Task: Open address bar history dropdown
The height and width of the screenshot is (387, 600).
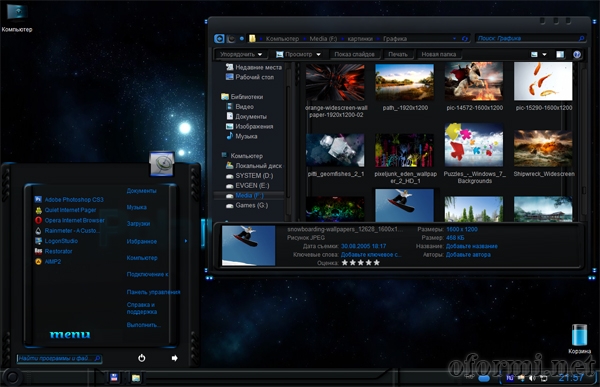Action: [454, 39]
